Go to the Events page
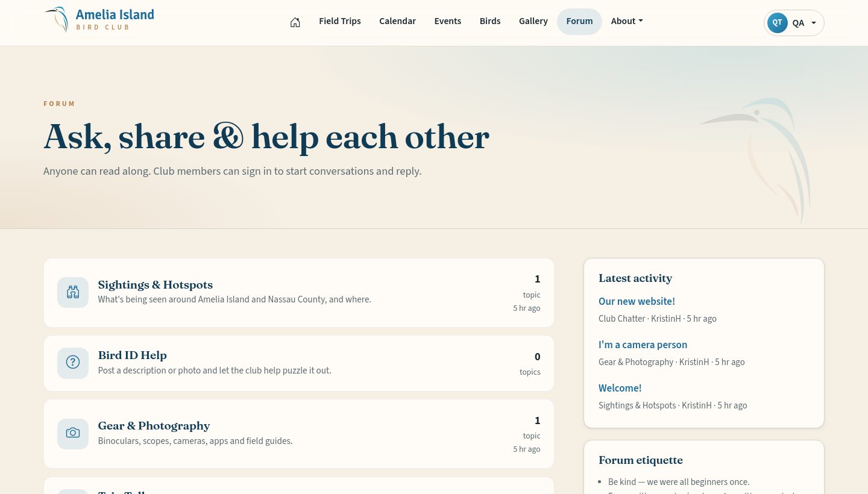 click(448, 21)
